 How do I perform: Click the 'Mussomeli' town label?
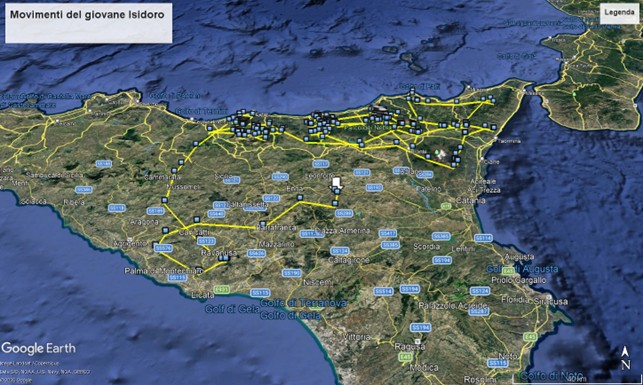[183, 187]
